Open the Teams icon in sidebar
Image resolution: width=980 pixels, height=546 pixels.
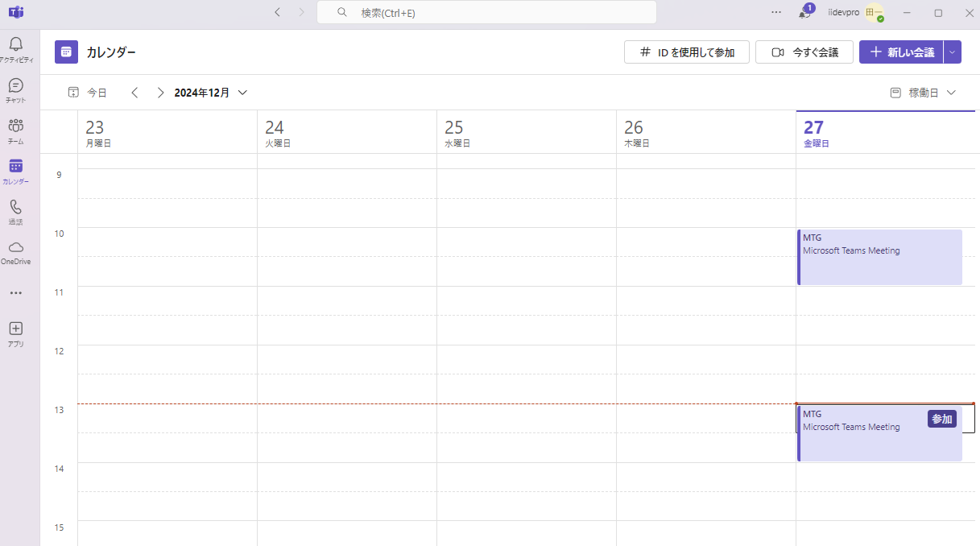[x=15, y=126]
